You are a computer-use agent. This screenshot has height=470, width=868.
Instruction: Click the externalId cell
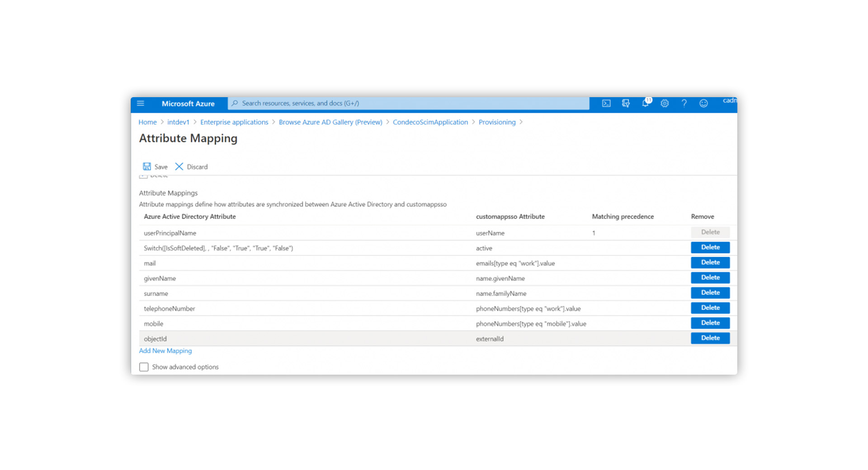tap(490, 339)
